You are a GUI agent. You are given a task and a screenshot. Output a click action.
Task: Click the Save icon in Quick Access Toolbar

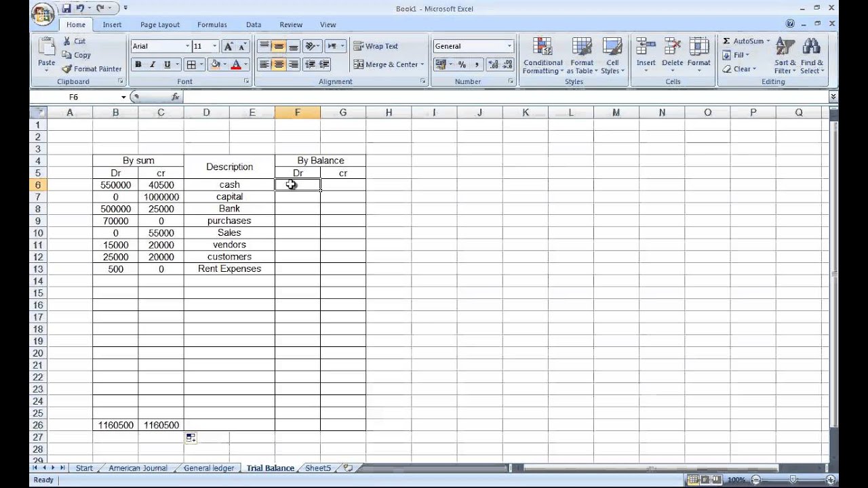[66, 8]
